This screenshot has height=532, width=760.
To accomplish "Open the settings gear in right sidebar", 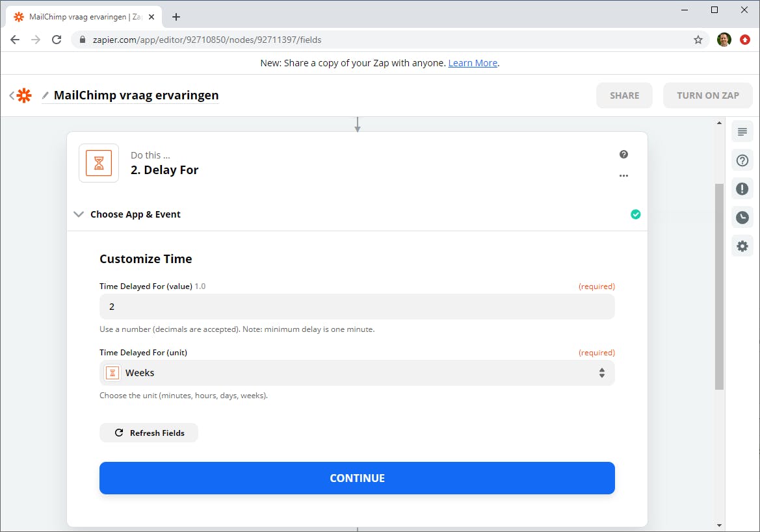I will click(742, 246).
